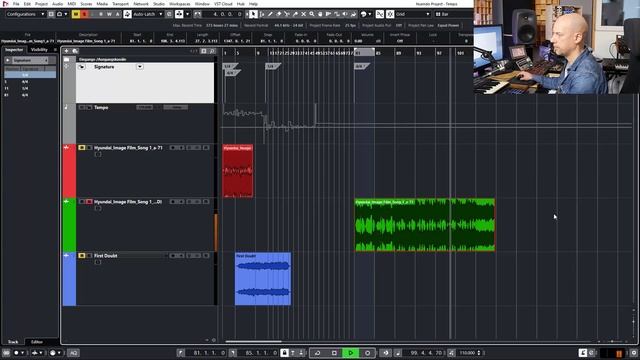
Task: Toggle global Write W automation button
Action: tap(109, 14)
